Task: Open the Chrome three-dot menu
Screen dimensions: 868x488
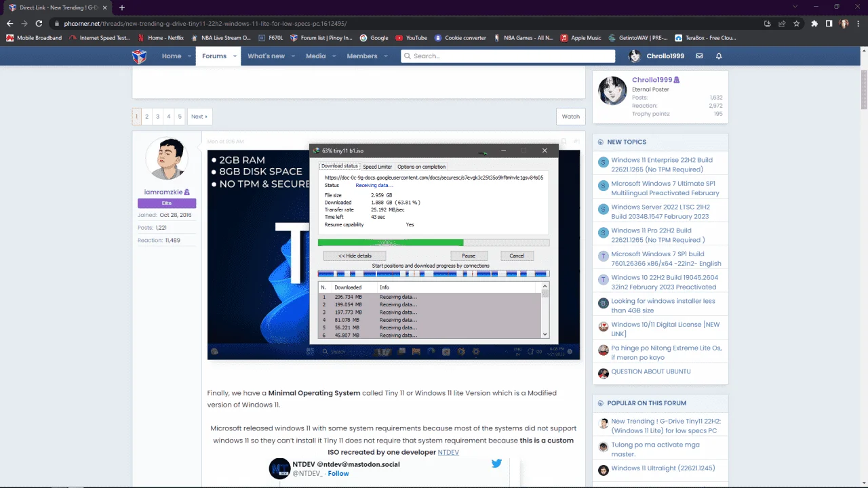Action: tap(858, 23)
